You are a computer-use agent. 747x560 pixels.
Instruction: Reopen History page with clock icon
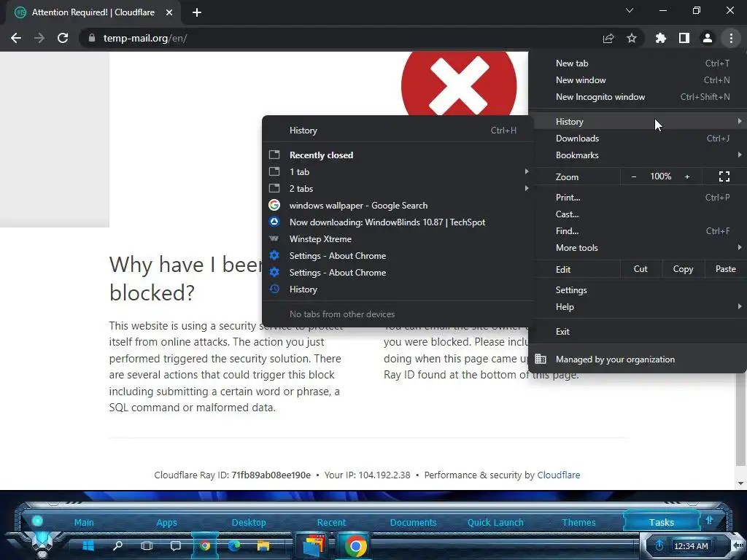coord(398,289)
